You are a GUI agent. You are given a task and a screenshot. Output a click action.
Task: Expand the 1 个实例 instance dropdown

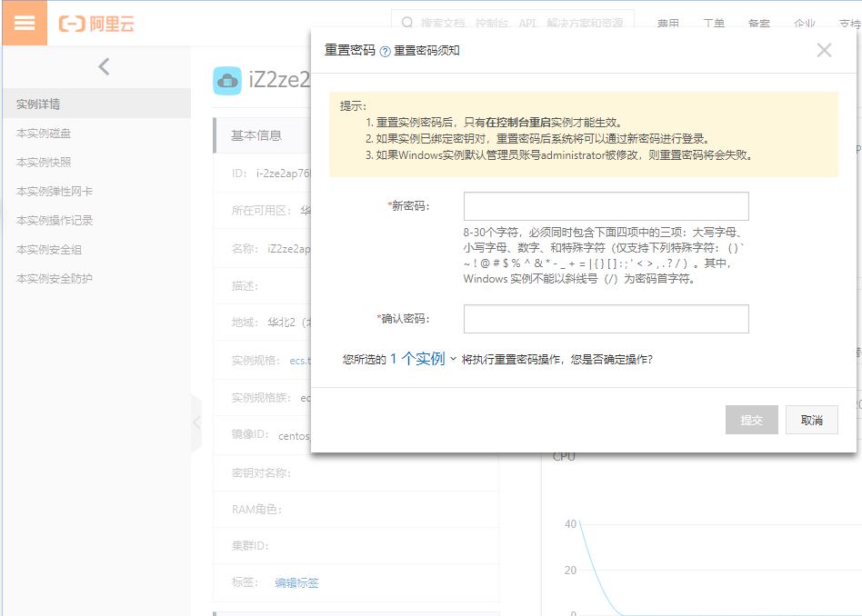pos(418,359)
